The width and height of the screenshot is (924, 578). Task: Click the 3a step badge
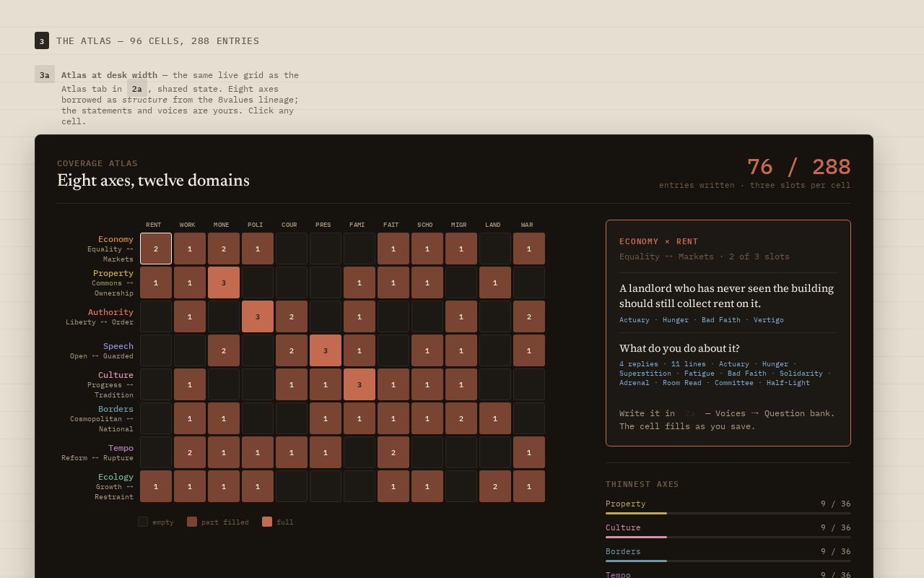45,74
